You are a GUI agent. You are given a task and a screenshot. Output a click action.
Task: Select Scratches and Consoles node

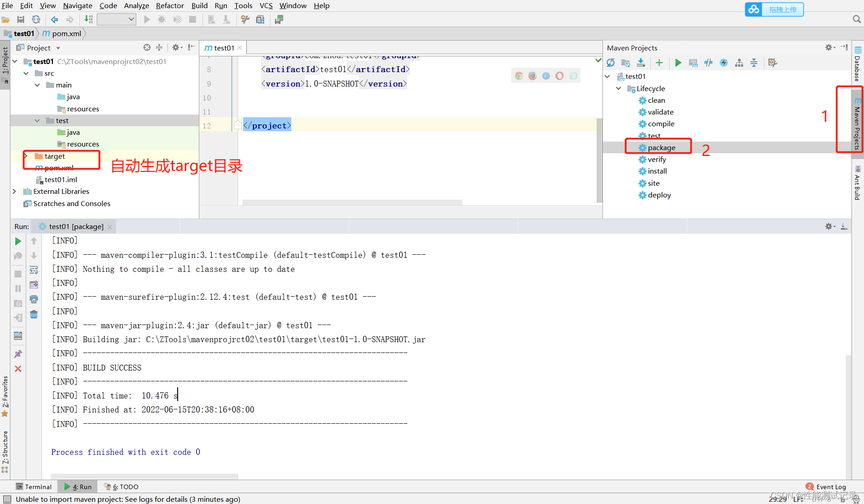[x=67, y=204]
